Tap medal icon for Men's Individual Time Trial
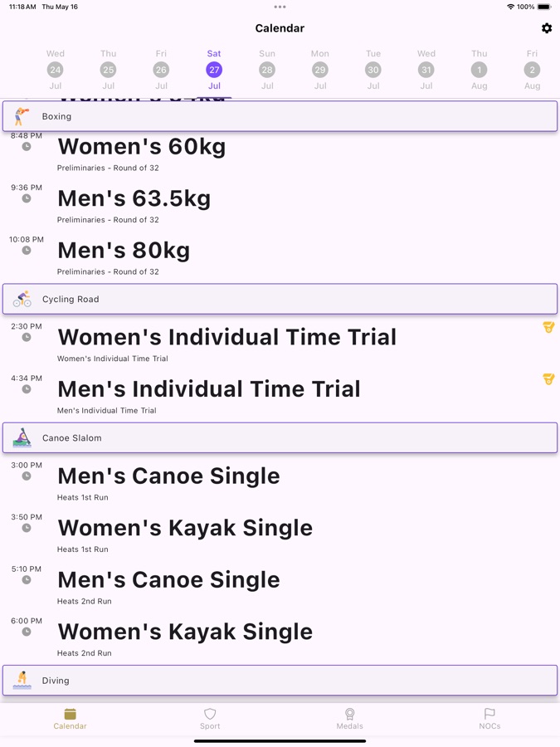The width and height of the screenshot is (560, 747). [548, 378]
